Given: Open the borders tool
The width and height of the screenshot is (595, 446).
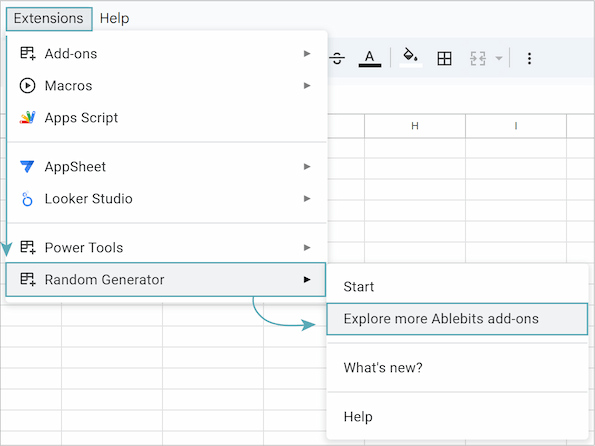Looking at the screenshot, I should coord(444,58).
